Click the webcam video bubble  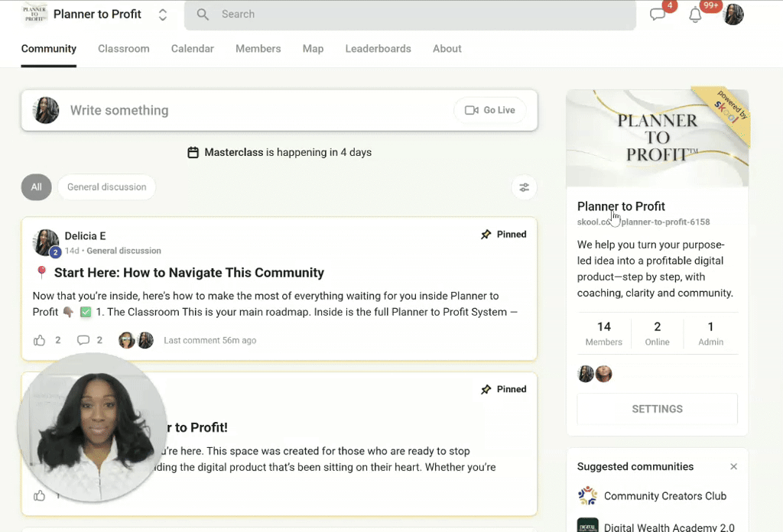92,428
